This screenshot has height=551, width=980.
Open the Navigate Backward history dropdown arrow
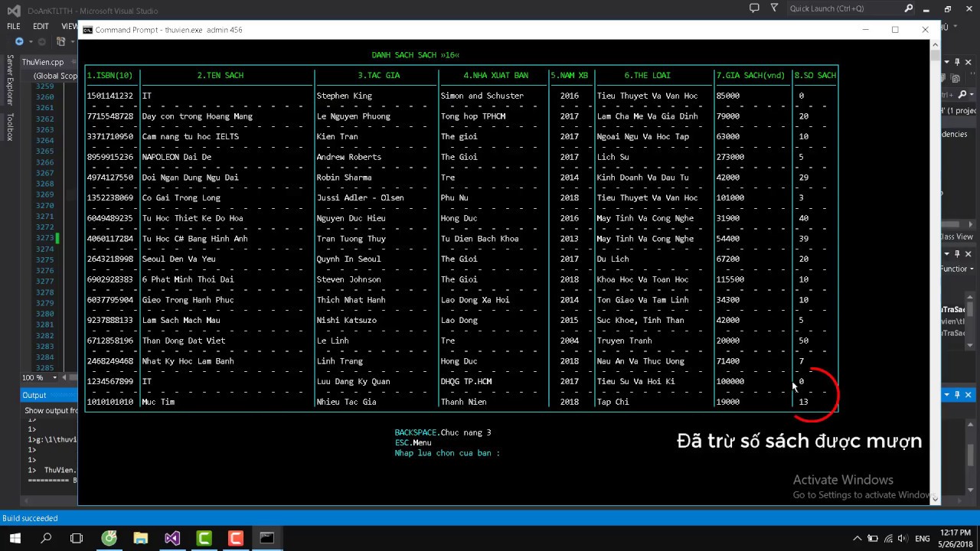click(30, 41)
